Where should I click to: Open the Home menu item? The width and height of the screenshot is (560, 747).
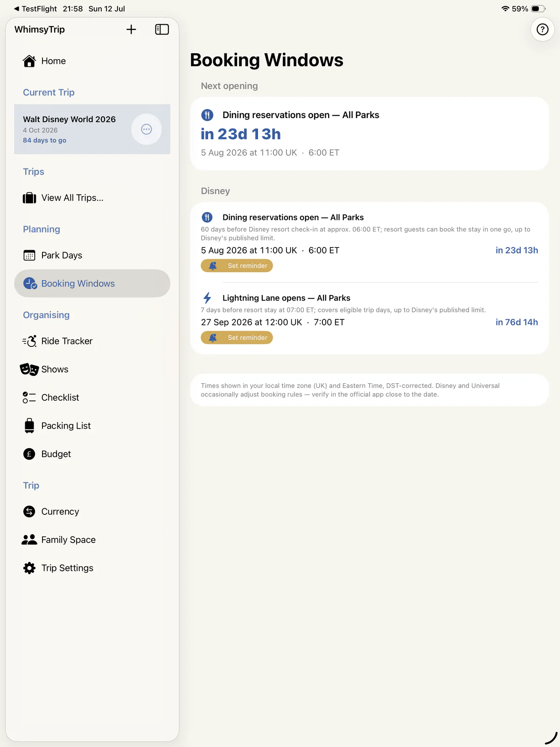click(92, 61)
